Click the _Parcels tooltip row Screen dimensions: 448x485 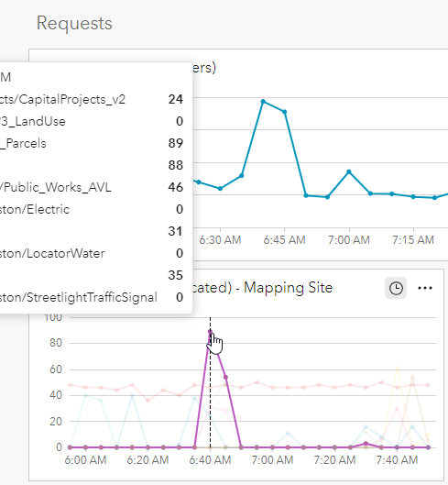92,143
